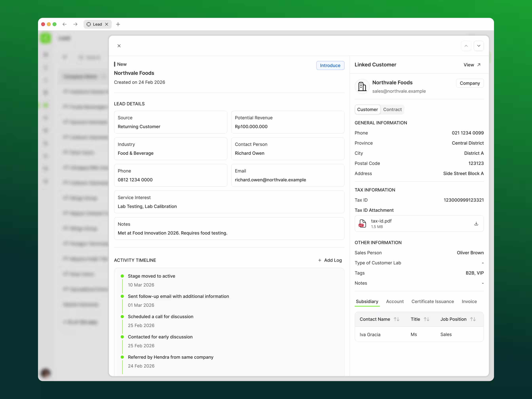Screen dimensions: 532x399
Task: Click Tags value B2B, VIP
Action: (x=475, y=273)
